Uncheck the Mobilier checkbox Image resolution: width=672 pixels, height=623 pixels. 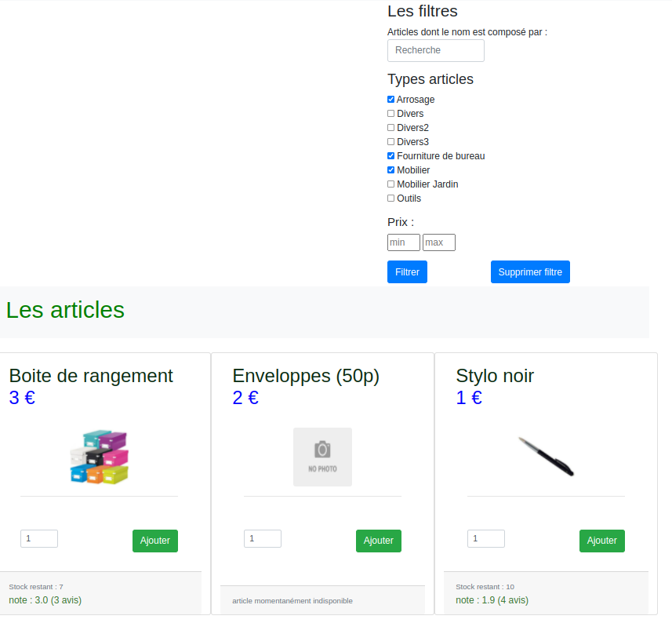[391, 170]
